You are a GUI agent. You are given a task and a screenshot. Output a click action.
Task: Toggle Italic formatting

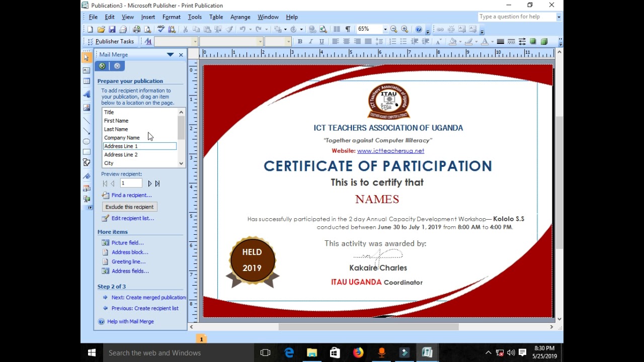311,42
